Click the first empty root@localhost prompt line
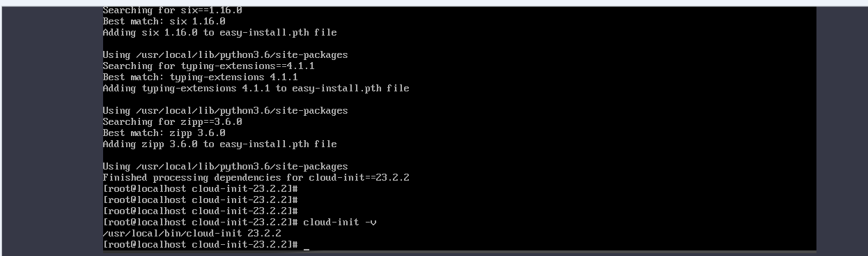Viewport: 868px width, 256px height. (x=200, y=189)
